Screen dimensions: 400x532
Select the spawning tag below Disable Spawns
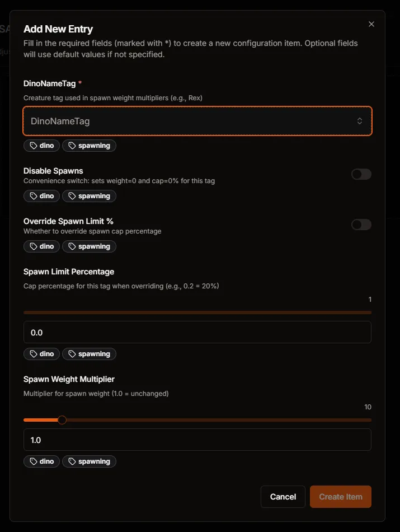[x=89, y=196]
